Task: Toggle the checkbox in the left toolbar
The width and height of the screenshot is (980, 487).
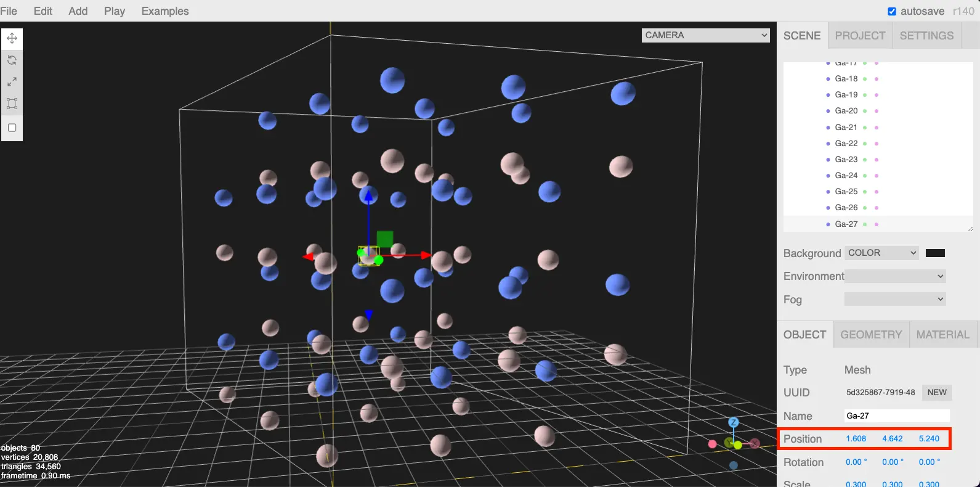Action: point(12,128)
